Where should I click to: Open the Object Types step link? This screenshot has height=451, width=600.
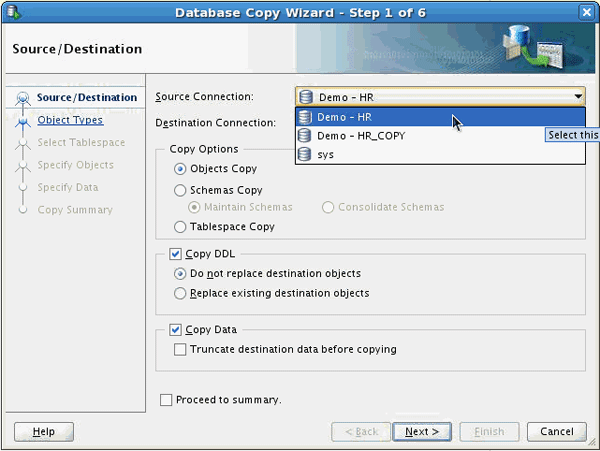[70, 120]
